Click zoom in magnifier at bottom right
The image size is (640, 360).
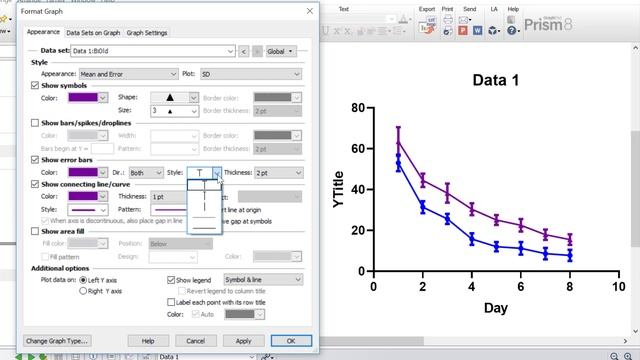click(628, 356)
